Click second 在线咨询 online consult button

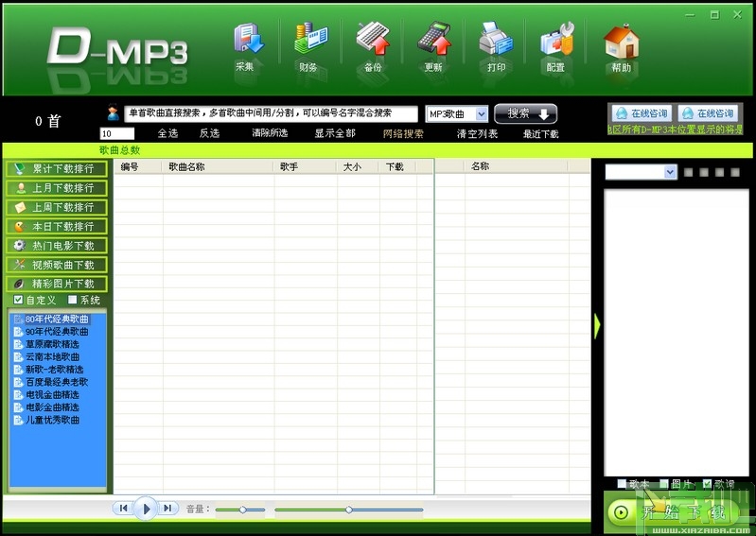coord(708,113)
